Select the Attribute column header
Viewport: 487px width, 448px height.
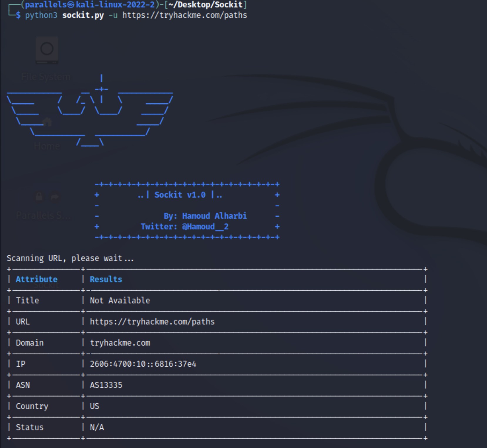pos(37,279)
